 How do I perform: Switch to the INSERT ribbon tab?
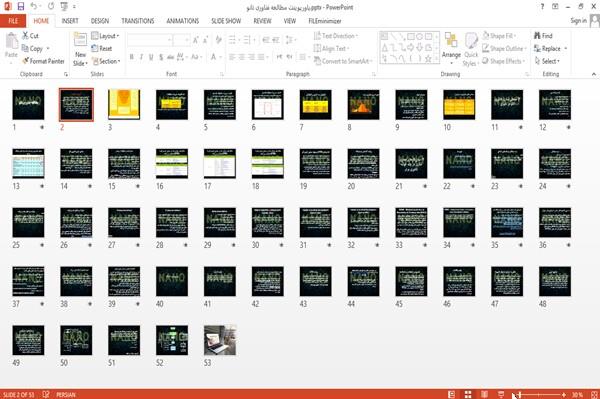(x=70, y=21)
